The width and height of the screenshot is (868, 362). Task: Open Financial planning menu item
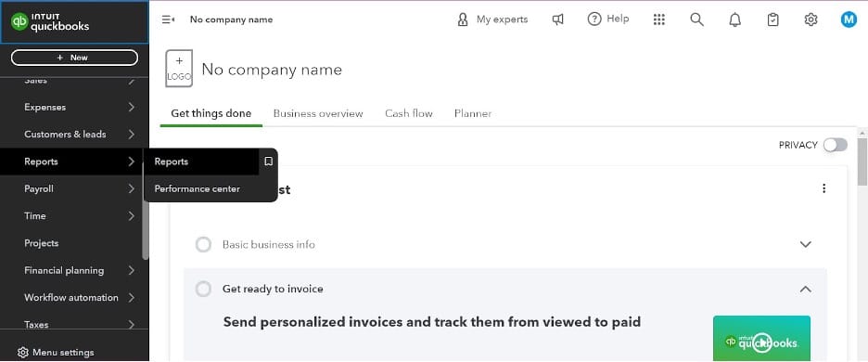[64, 270]
